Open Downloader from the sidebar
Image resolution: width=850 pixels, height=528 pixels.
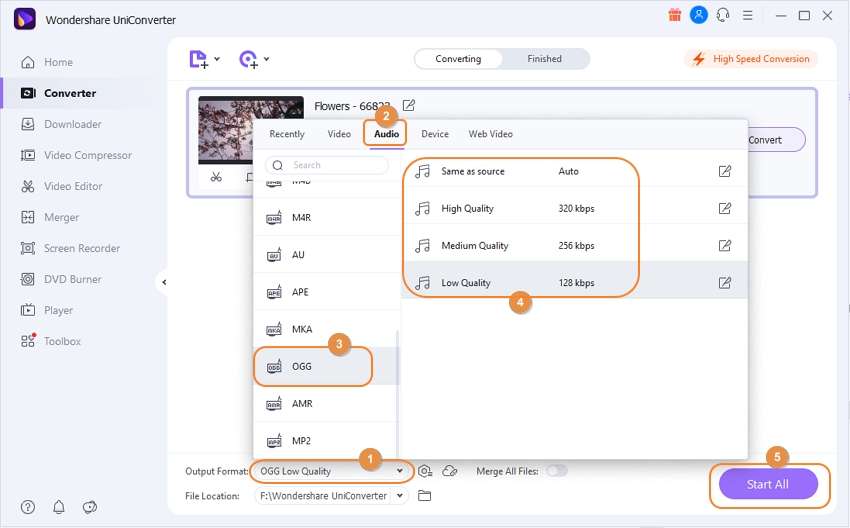(x=61, y=124)
